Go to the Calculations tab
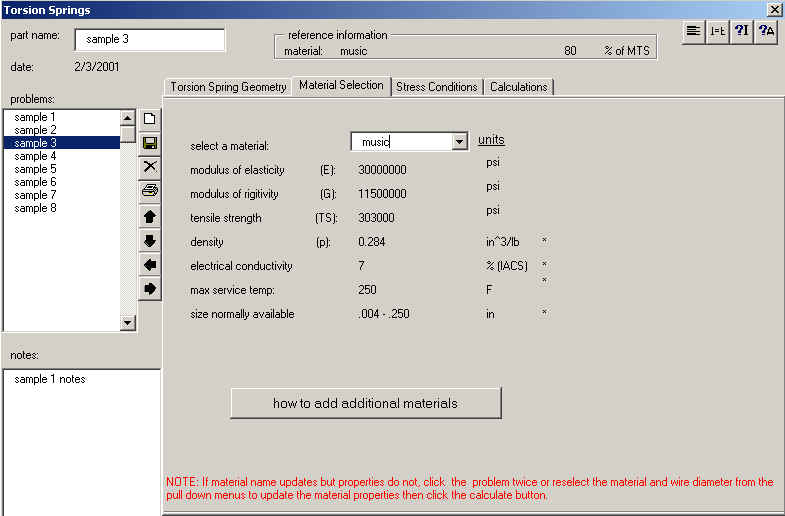 (x=518, y=87)
